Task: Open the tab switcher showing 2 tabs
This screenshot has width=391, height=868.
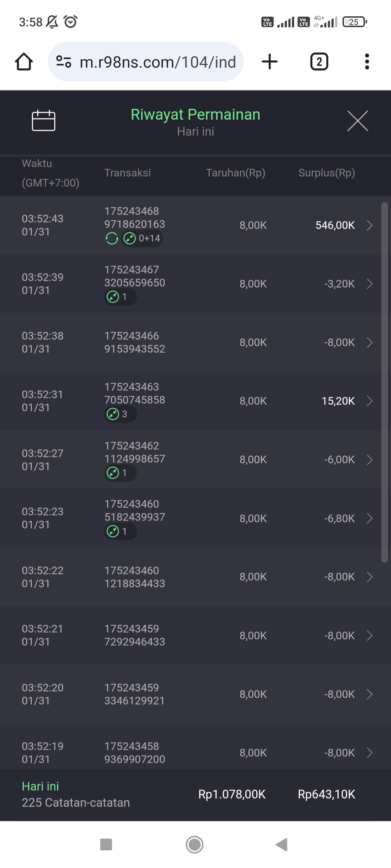Action: (319, 61)
